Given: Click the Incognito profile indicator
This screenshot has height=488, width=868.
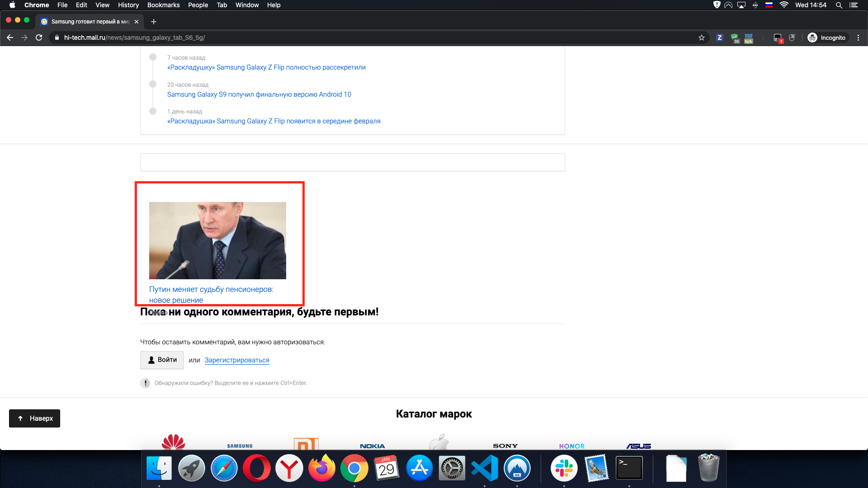Looking at the screenshot, I should [827, 38].
